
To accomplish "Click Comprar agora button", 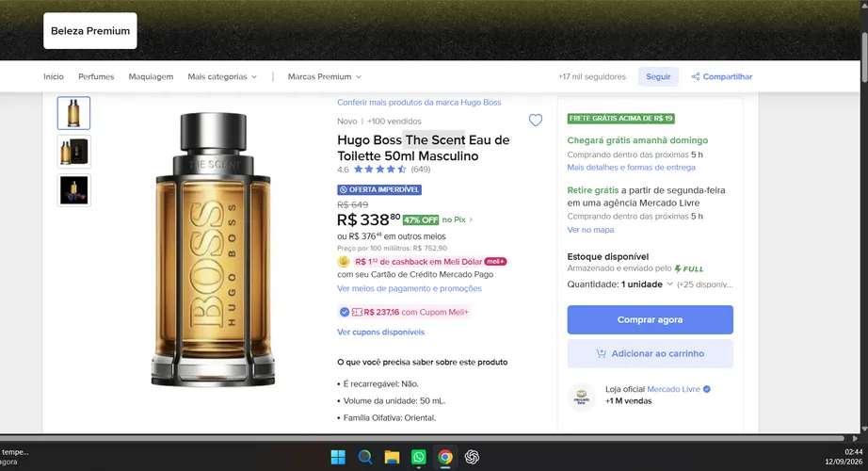I will [650, 319].
